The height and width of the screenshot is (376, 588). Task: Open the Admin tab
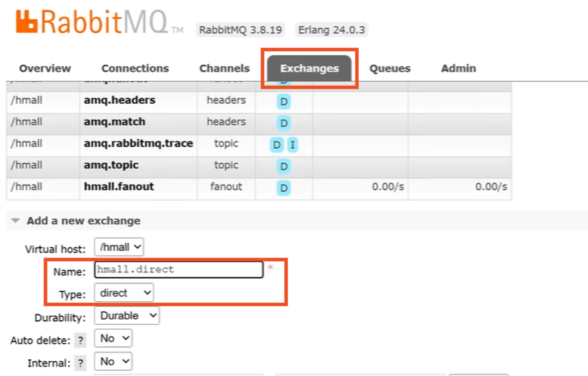(458, 68)
